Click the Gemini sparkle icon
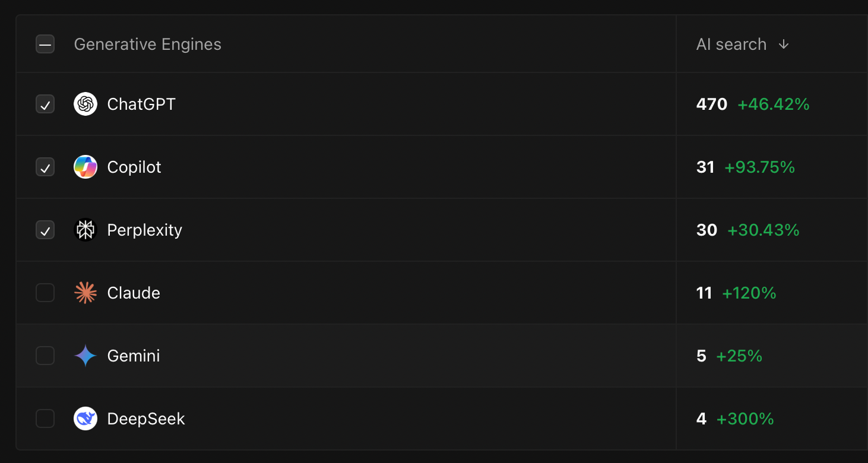Viewport: 868px width, 463px height. [85, 356]
